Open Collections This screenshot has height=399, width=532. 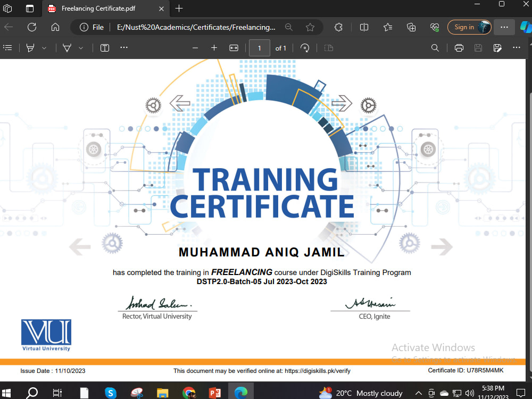[411, 27]
